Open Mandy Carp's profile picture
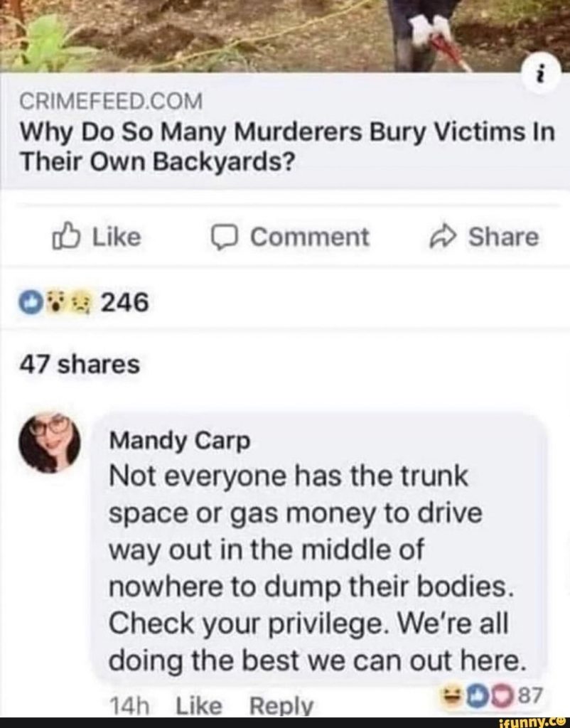This screenshot has width=570, height=728. 50,442
